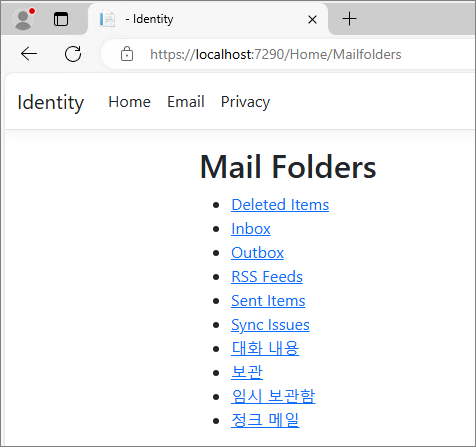Open the 대화 내용 folder link
Image resolution: width=476 pixels, height=447 pixels.
click(265, 348)
